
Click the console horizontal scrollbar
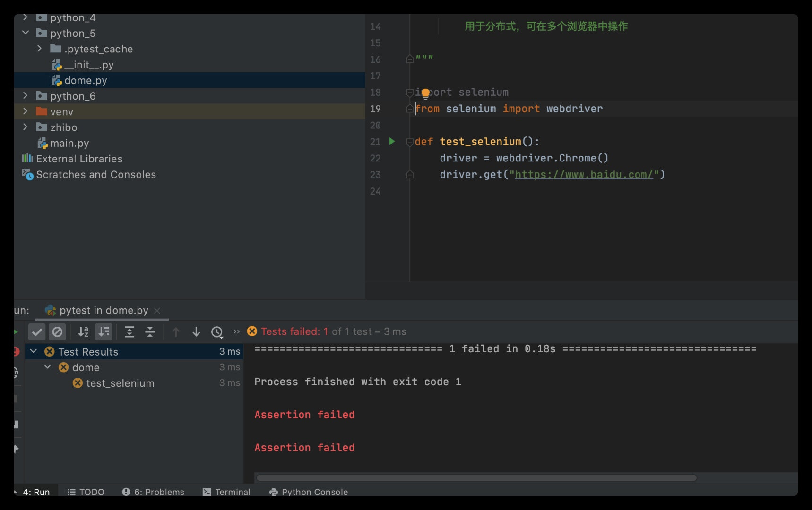tap(476, 478)
